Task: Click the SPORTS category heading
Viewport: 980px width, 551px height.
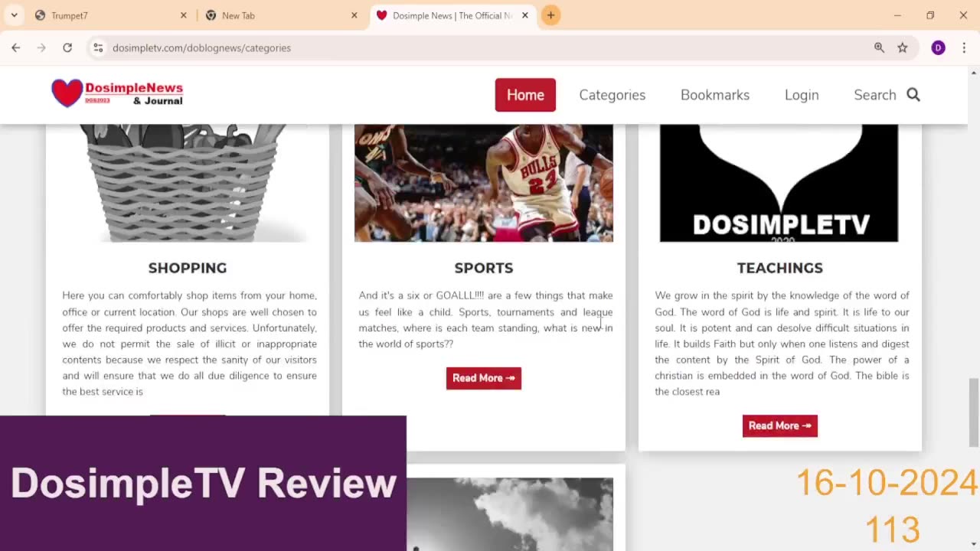Action: [484, 268]
